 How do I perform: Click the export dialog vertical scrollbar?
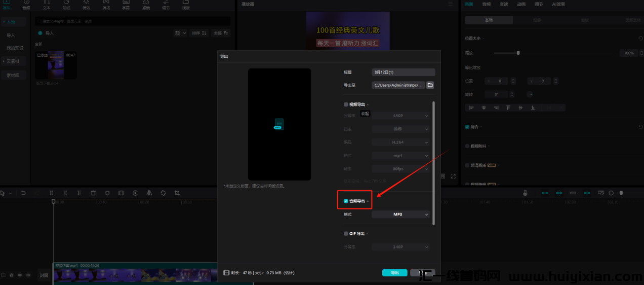click(433, 162)
